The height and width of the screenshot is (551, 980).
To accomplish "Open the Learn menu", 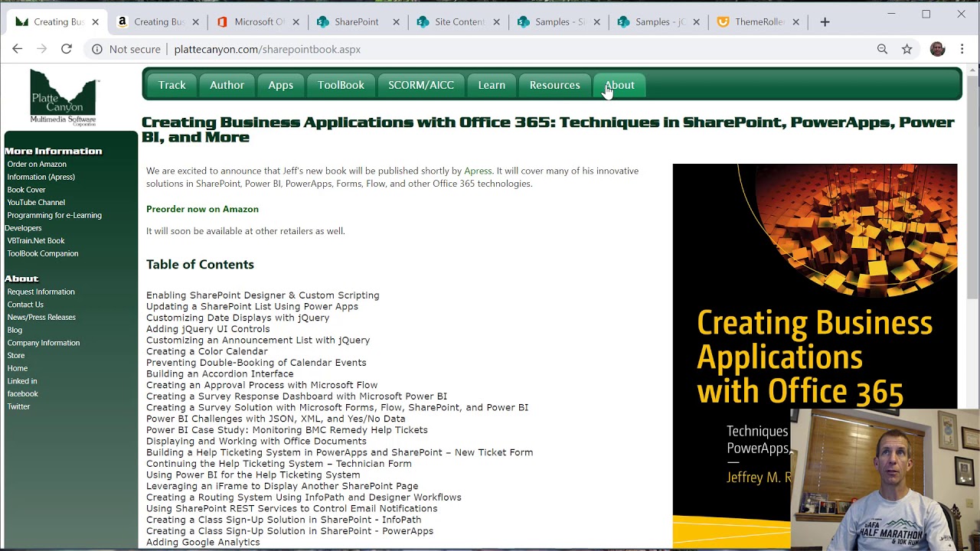I will (492, 85).
